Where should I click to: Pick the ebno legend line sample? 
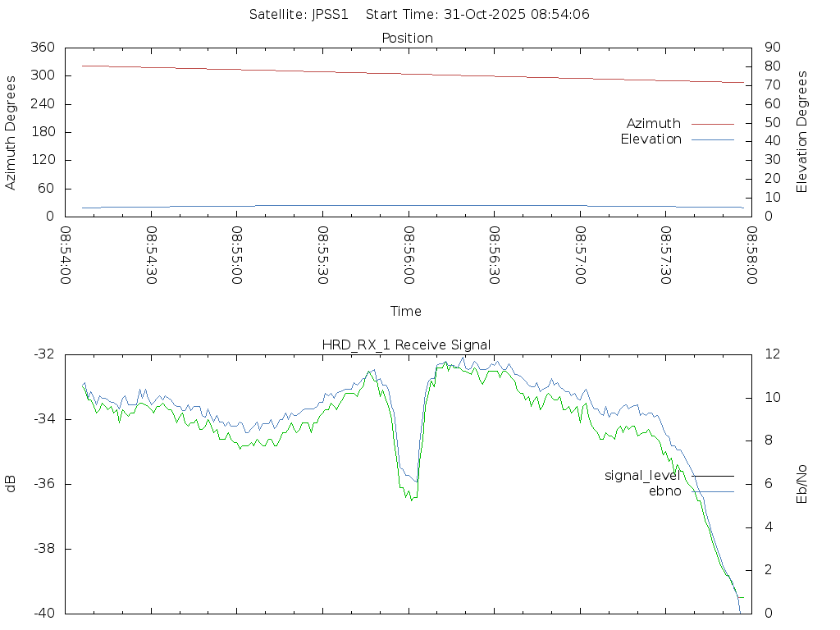[x=712, y=491]
